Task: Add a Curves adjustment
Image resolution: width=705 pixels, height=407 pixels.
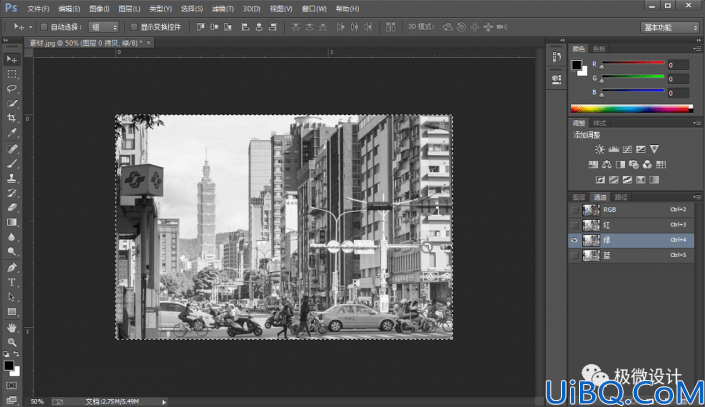Action: [627, 149]
